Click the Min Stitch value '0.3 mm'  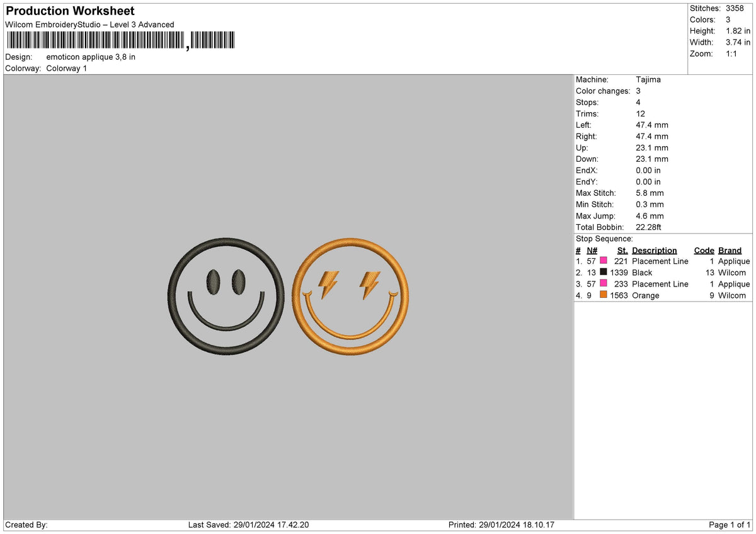[650, 204]
